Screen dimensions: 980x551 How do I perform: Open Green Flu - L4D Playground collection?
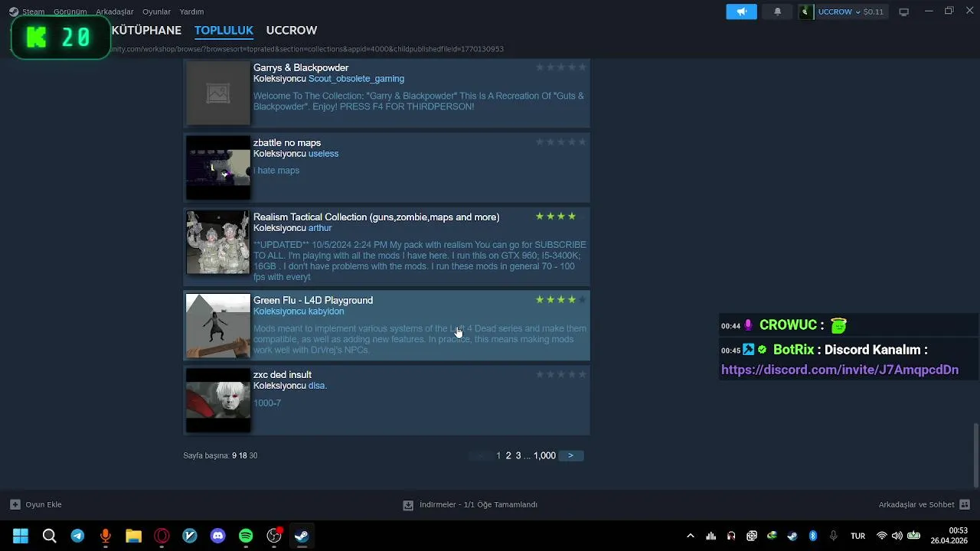click(313, 300)
